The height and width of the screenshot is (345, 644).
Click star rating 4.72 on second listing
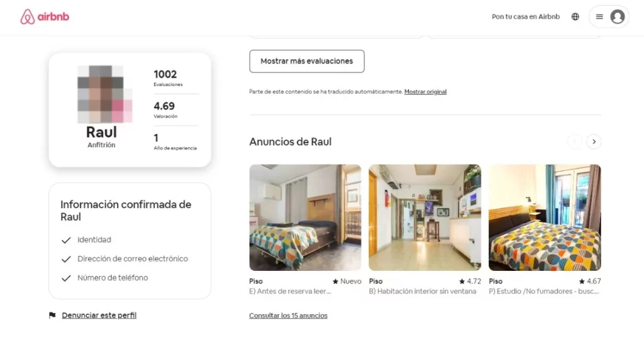[469, 282]
